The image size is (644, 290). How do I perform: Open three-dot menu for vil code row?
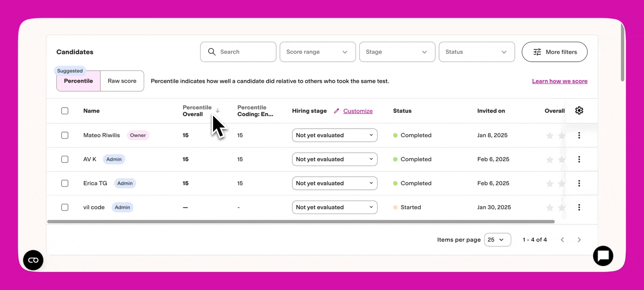pyautogui.click(x=579, y=207)
